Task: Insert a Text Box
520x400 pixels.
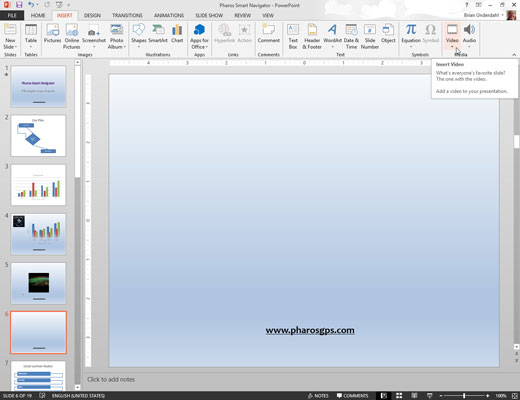Action: tap(293, 37)
